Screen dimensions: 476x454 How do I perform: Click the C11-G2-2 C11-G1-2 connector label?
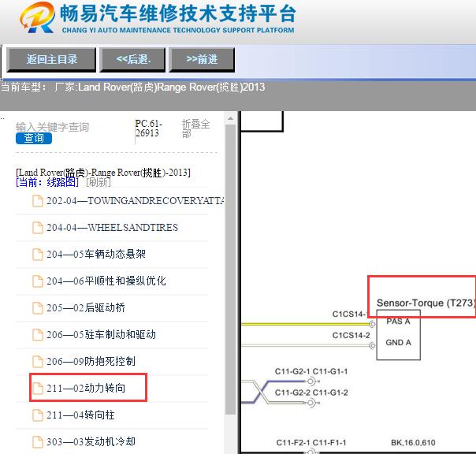tap(311, 393)
